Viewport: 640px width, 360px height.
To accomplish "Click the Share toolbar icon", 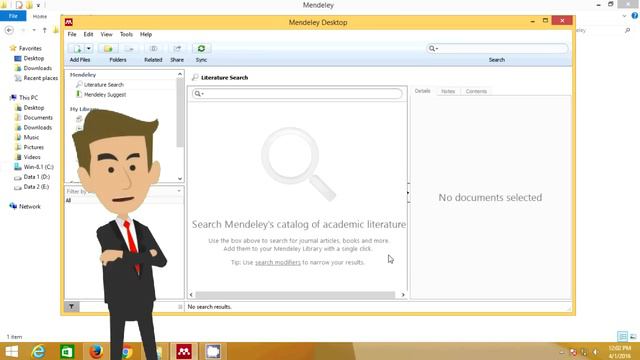I will [x=177, y=49].
